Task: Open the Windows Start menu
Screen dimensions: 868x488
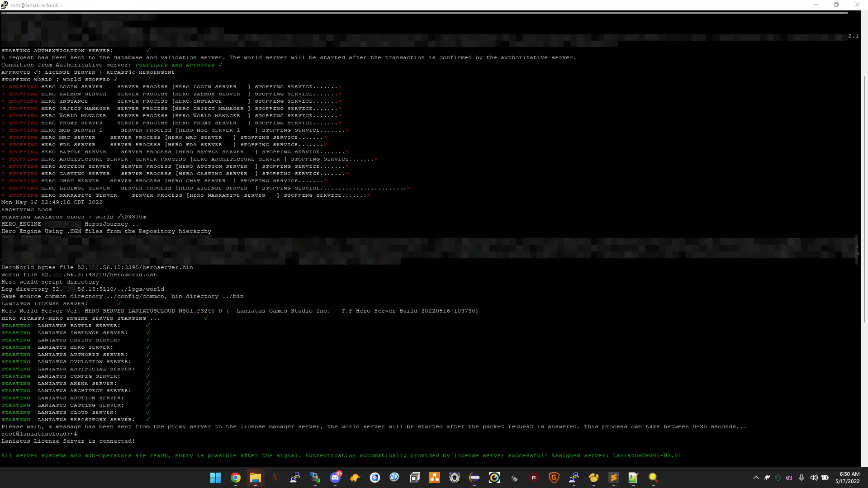Action: [x=215, y=478]
